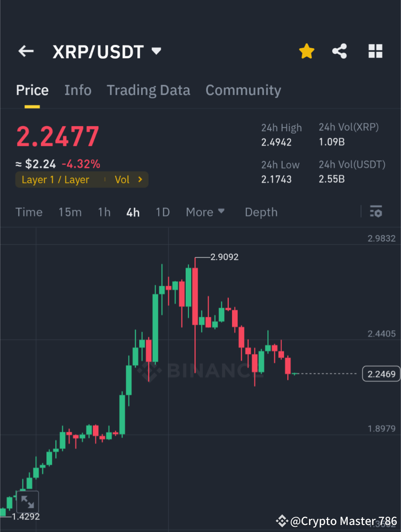
Task: Tap the current price label 2.2469
Action: pos(381,373)
